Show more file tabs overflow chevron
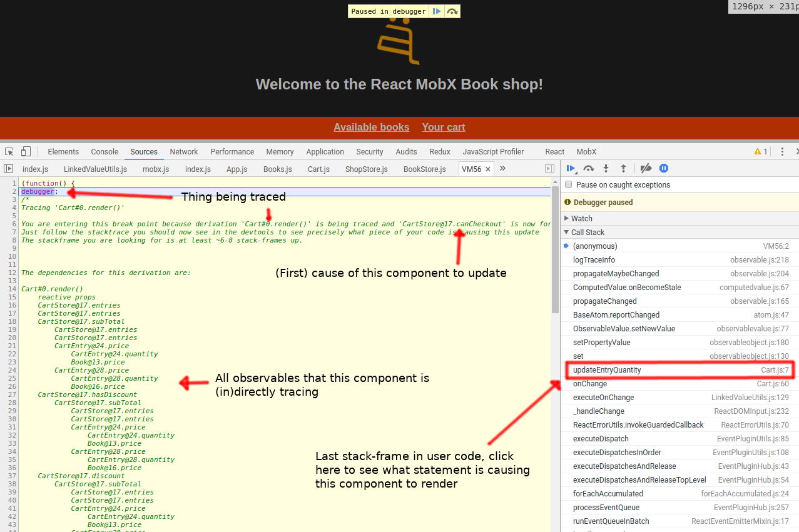The width and height of the screenshot is (799, 532). coord(502,169)
